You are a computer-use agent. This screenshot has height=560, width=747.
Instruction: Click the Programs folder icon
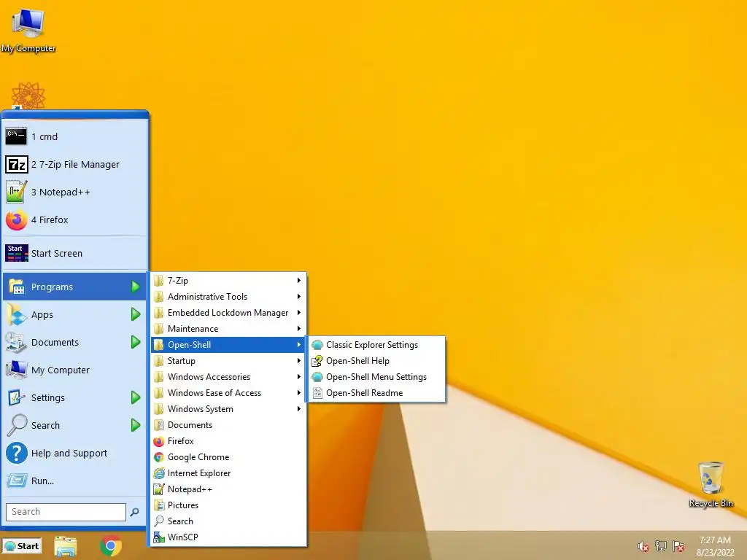pos(16,287)
